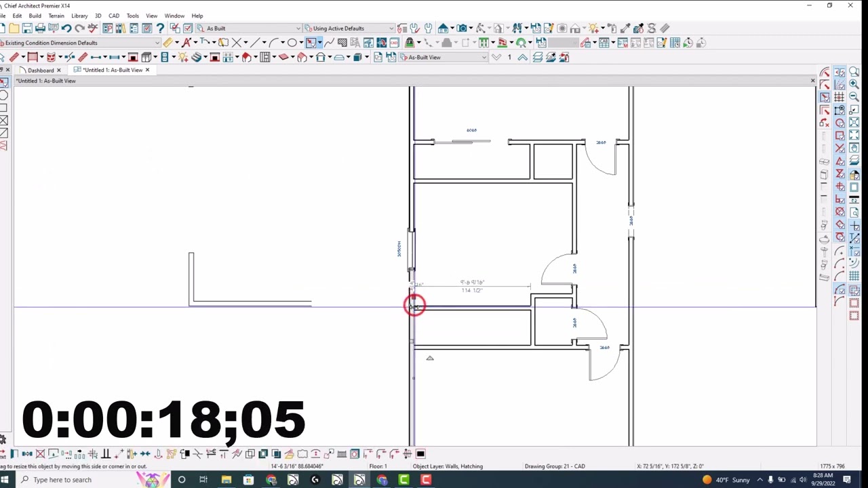Screen dimensions: 868x488
Task: Click the Floor: 1 status bar entry
Action: pyautogui.click(x=378, y=466)
